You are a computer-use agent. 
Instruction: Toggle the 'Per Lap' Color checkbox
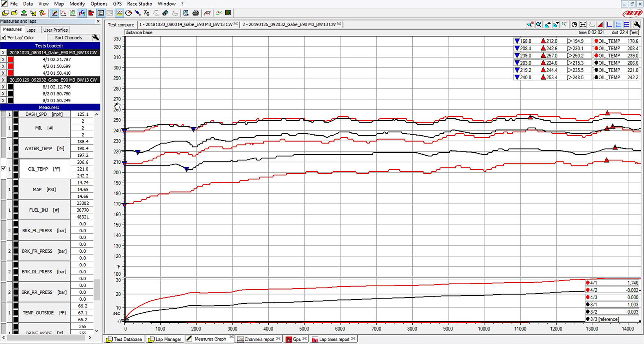click(x=4, y=38)
